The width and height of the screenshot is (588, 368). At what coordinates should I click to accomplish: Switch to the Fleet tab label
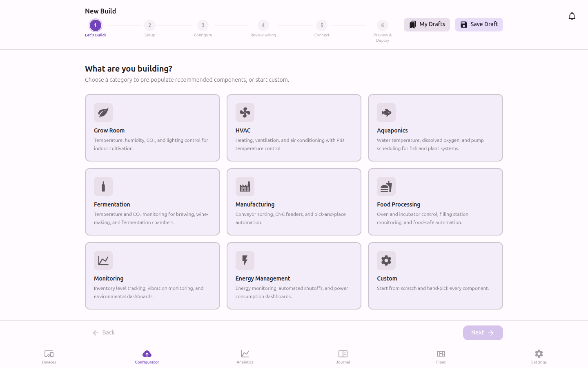click(x=441, y=362)
